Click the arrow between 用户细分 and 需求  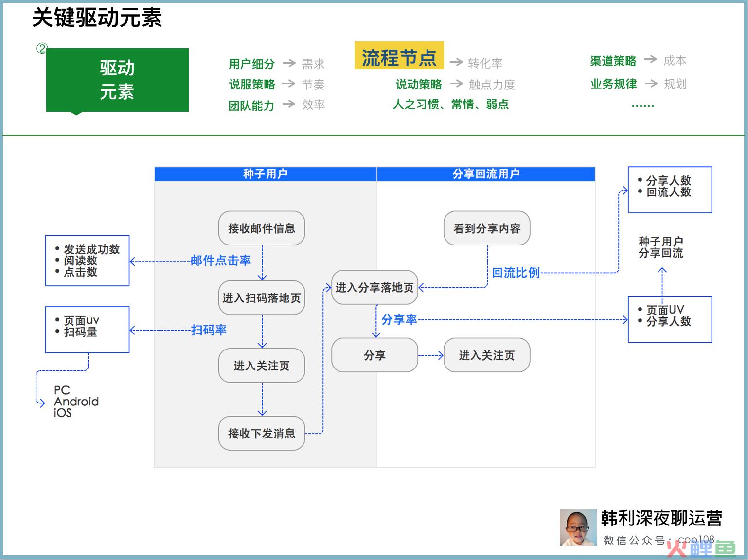(289, 63)
